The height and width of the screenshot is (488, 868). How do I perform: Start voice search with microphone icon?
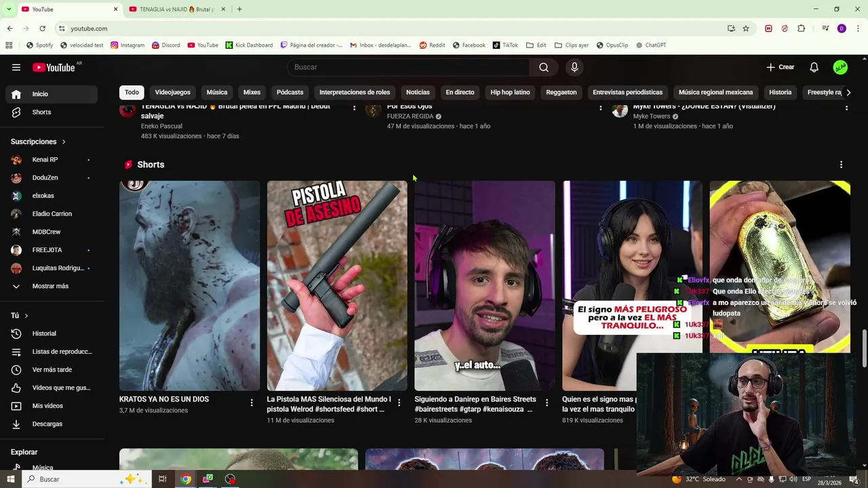(x=574, y=67)
